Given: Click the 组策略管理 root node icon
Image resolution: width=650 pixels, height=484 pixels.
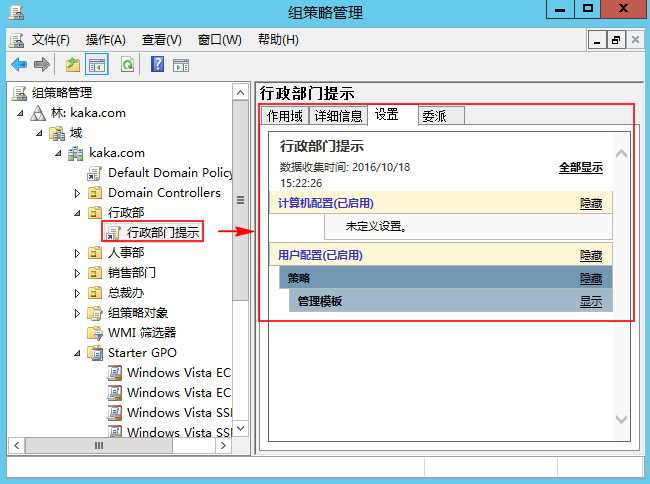Looking at the screenshot, I should (19, 93).
